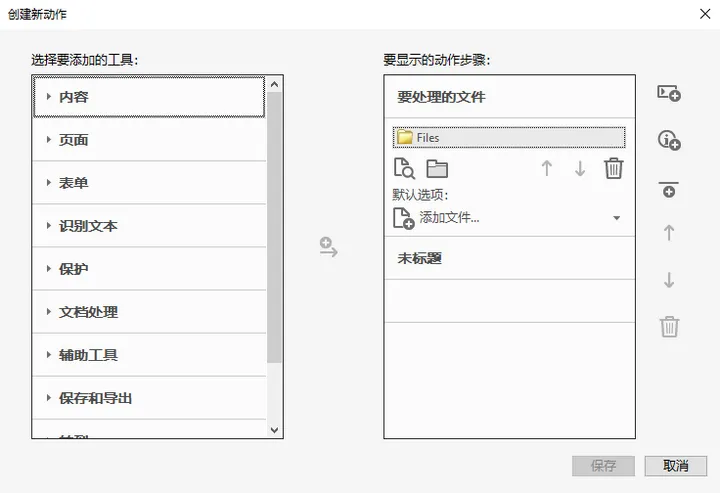The width and height of the screenshot is (720, 493).
Task: Click the 取消 button
Action: 675,466
